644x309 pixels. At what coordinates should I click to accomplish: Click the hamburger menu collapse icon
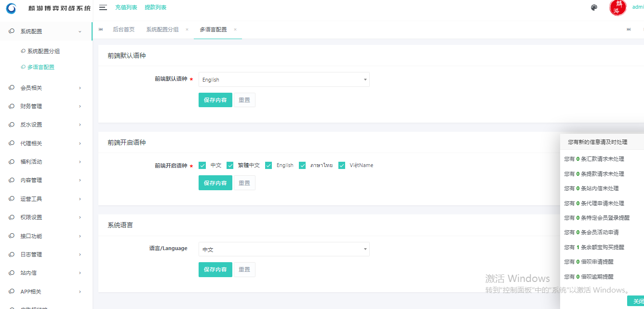click(x=103, y=7)
